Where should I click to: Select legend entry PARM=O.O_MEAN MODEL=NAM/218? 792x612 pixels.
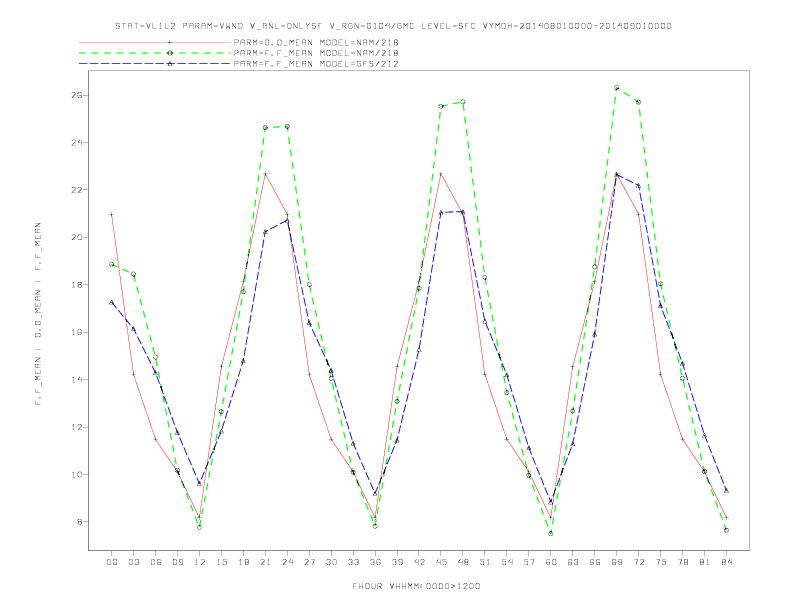pyautogui.click(x=316, y=43)
